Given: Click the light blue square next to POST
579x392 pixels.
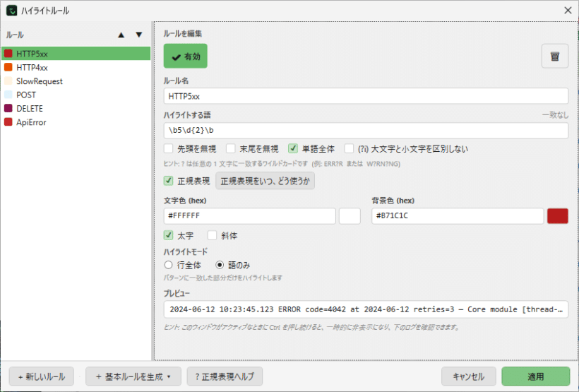Looking at the screenshot, I should click(x=8, y=95).
